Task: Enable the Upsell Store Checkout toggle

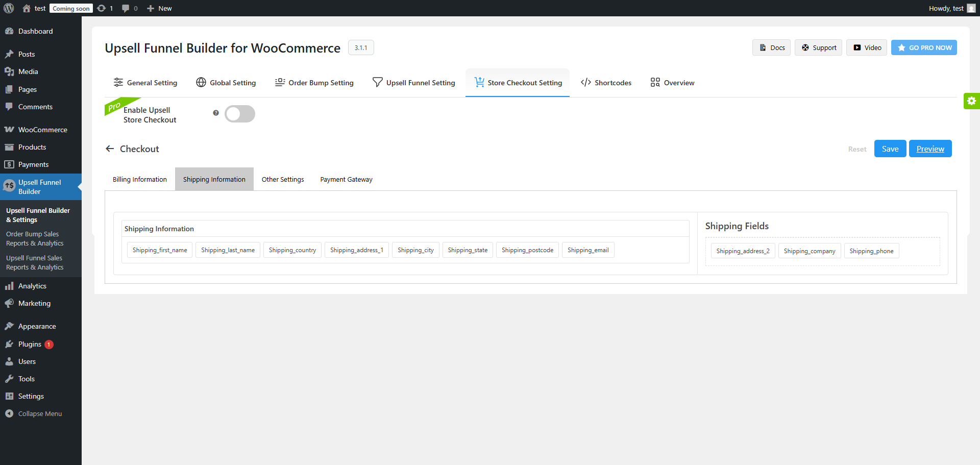Action: 239,113
